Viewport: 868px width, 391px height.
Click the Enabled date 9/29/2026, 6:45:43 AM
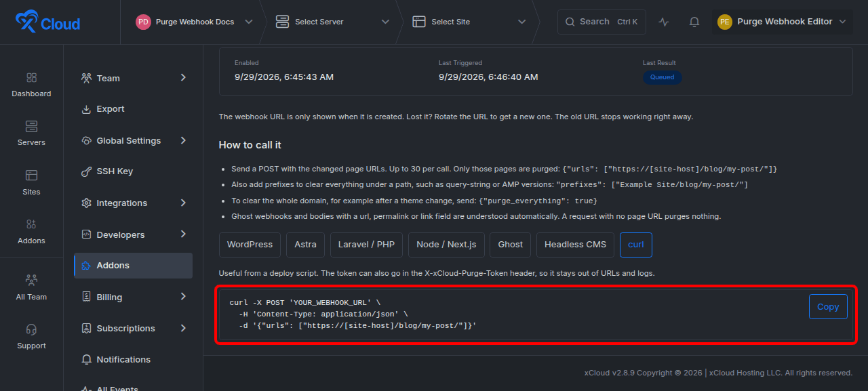click(284, 77)
